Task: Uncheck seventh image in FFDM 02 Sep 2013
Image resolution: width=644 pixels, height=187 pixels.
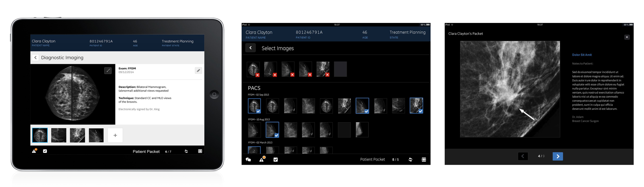Action: [362, 106]
